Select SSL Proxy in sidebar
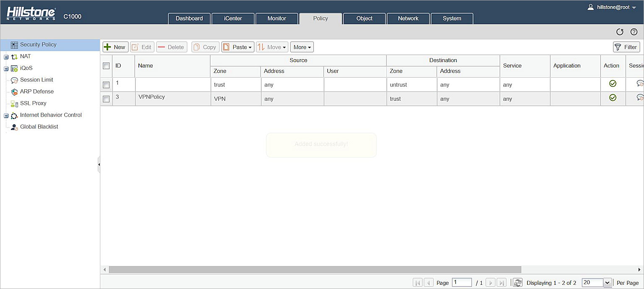 [x=33, y=103]
